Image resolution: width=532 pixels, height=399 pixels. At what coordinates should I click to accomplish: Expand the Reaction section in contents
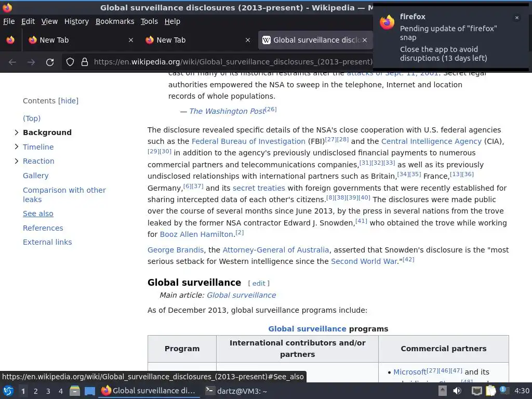pyautogui.click(x=16, y=161)
